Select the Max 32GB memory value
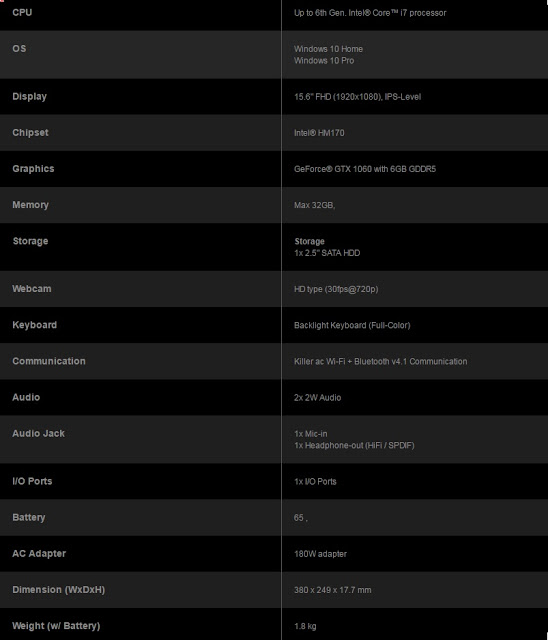Screen dimensions: 548x640 pos(315,205)
